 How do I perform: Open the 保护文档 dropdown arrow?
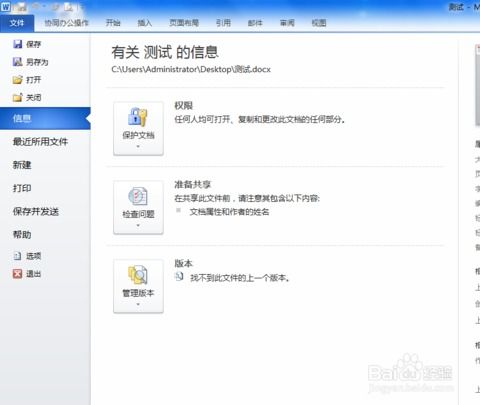(x=138, y=146)
